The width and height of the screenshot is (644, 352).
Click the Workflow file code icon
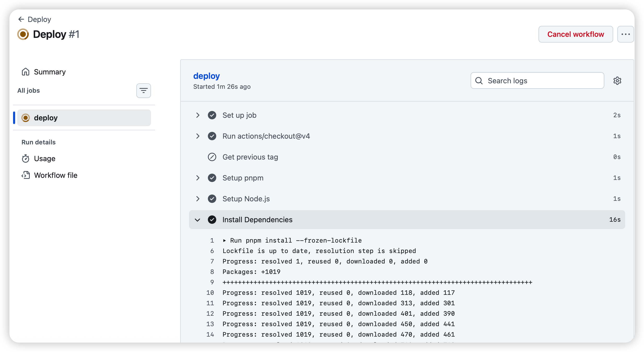click(x=26, y=175)
